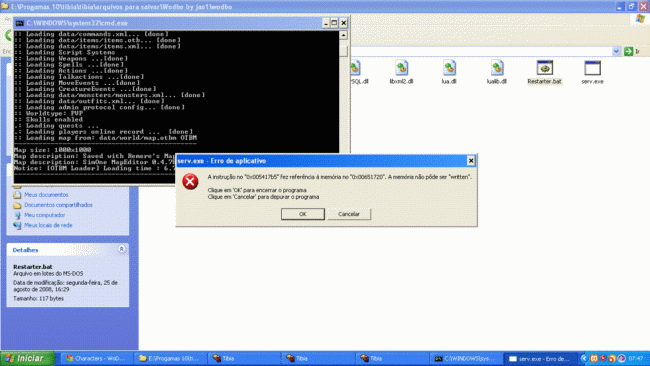Switch to the E:\Progamas folder taskbar button
This screenshot has height=366, width=650.
pyautogui.click(x=170, y=359)
